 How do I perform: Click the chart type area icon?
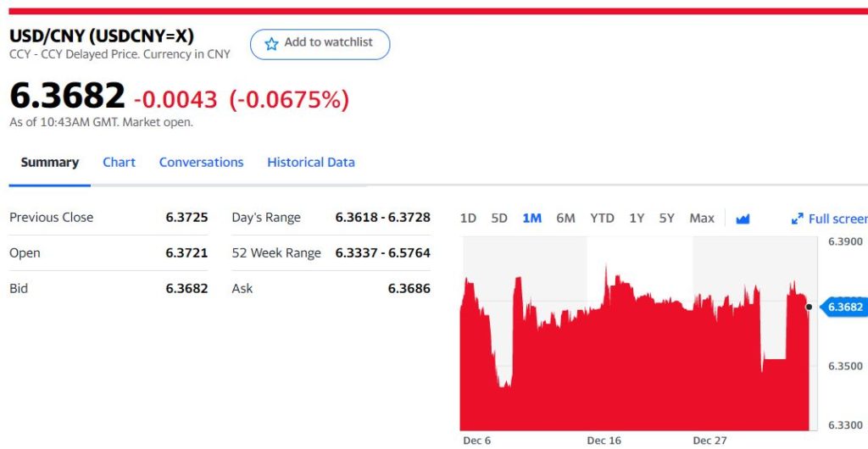(x=743, y=219)
